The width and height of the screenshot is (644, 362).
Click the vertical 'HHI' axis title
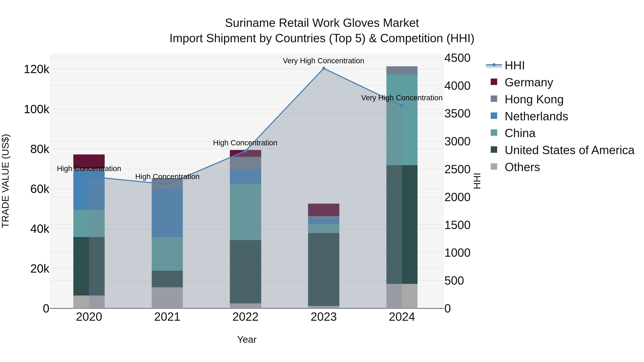pos(477,181)
